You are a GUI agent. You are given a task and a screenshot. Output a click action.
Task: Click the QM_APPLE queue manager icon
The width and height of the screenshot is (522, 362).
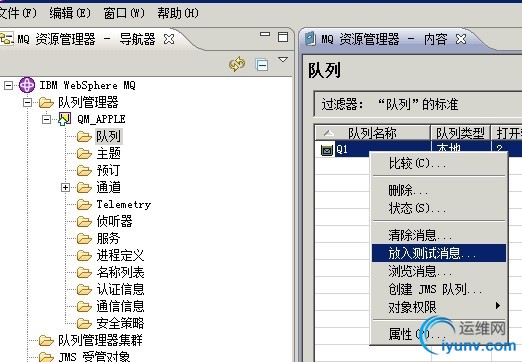click(x=65, y=119)
